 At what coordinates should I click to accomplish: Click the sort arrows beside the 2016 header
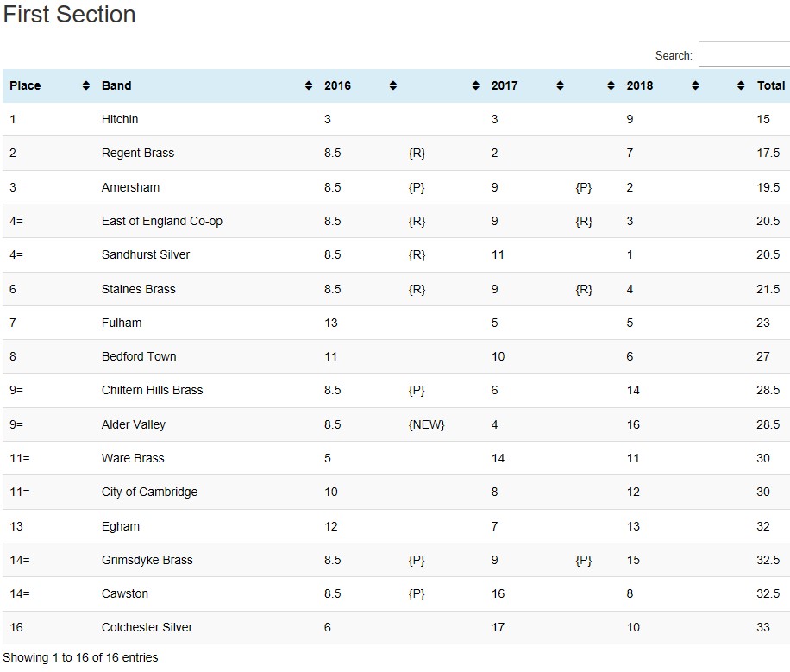pyautogui.click(x=392, y=85)
